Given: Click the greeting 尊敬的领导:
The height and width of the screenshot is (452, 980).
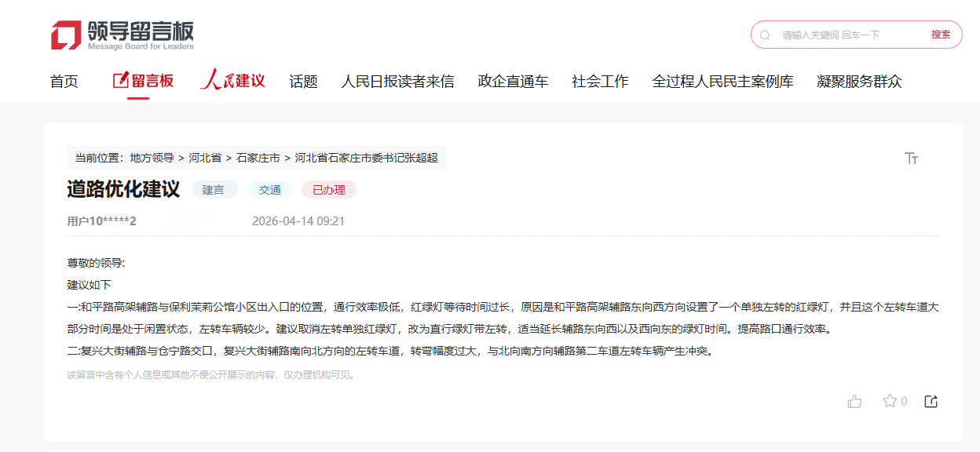Looking at the screenshot, I should pyautogui.click(x=97, y=264).
